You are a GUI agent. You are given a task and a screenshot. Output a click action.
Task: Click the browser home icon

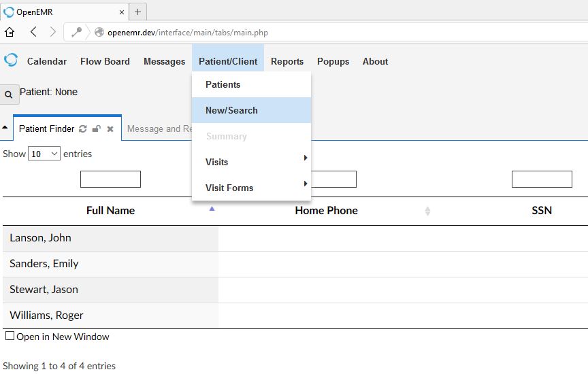[x=10, y=32]
